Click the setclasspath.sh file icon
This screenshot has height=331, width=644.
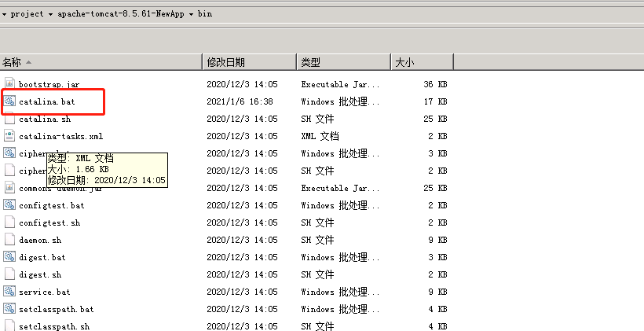pyautogui.click(x=9, y=325)
